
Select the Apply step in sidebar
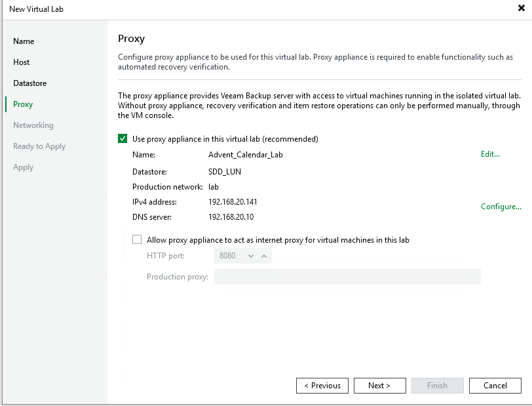(x=23, y=167)
